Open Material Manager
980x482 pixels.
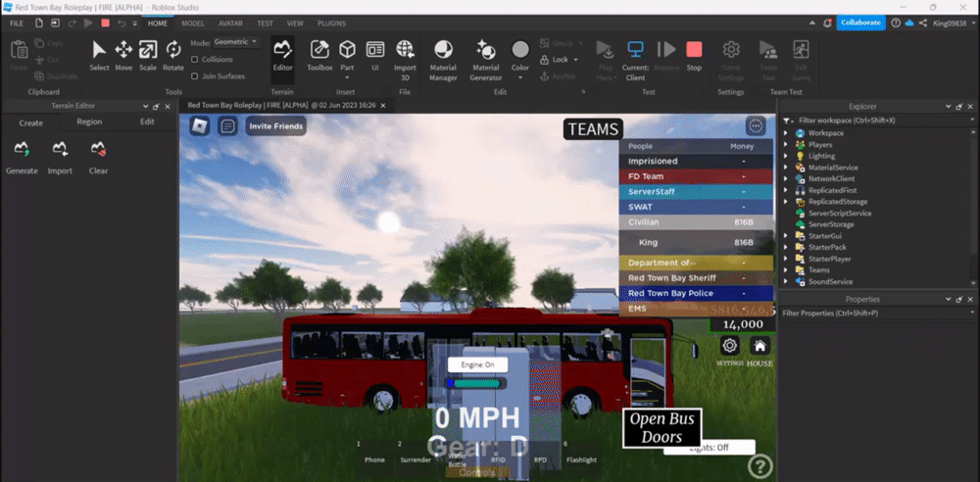click(x=443, y=60)
